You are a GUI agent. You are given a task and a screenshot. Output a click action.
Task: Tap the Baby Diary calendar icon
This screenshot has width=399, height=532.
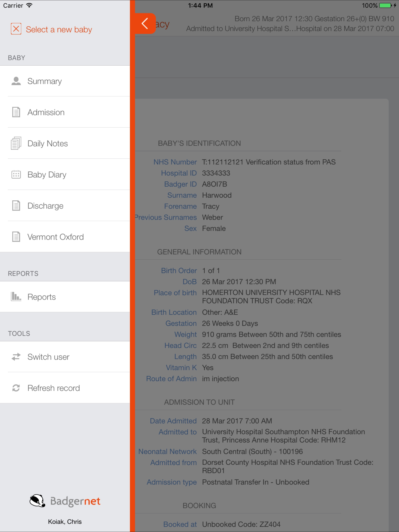coord(16,174)
